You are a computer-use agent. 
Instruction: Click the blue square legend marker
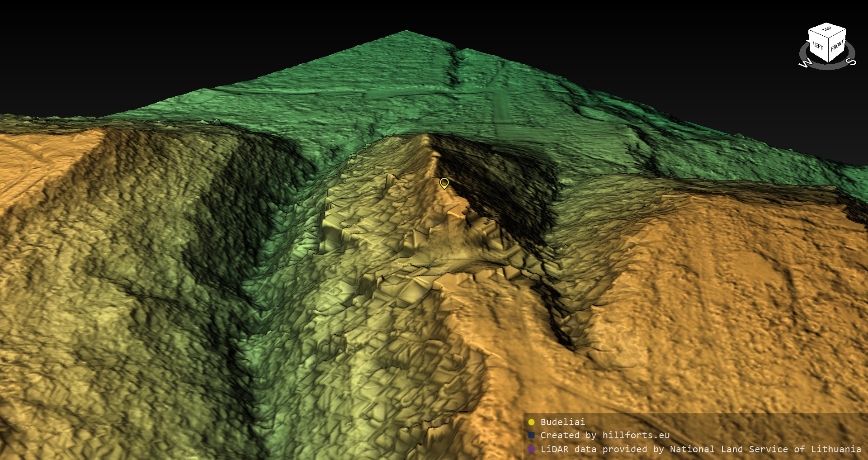[x=531, y=435]
